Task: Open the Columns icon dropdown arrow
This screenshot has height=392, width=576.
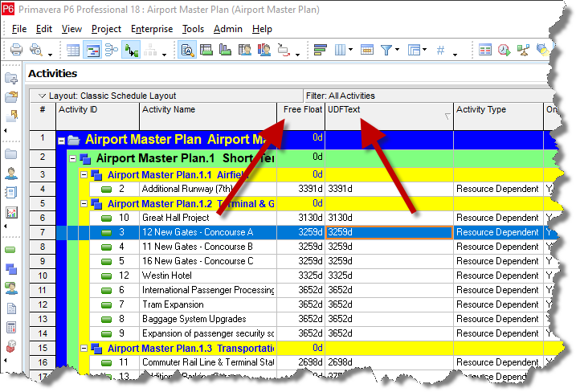Action: click(351, 50)
